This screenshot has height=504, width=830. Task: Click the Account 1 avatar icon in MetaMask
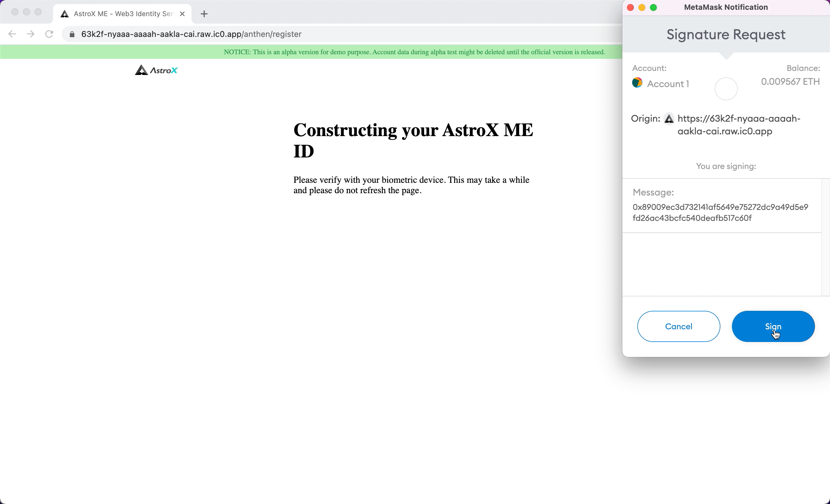[637, 83]
